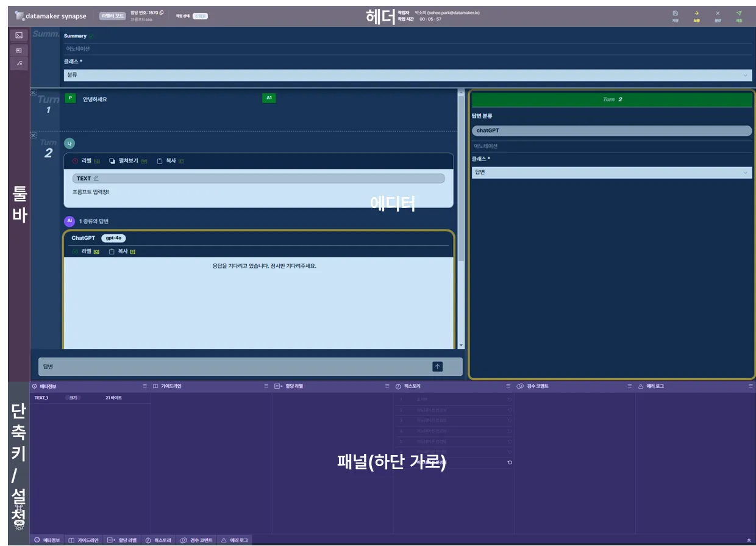Copy the assignment number 1570
756x546 pixels.
coord(161,13)
